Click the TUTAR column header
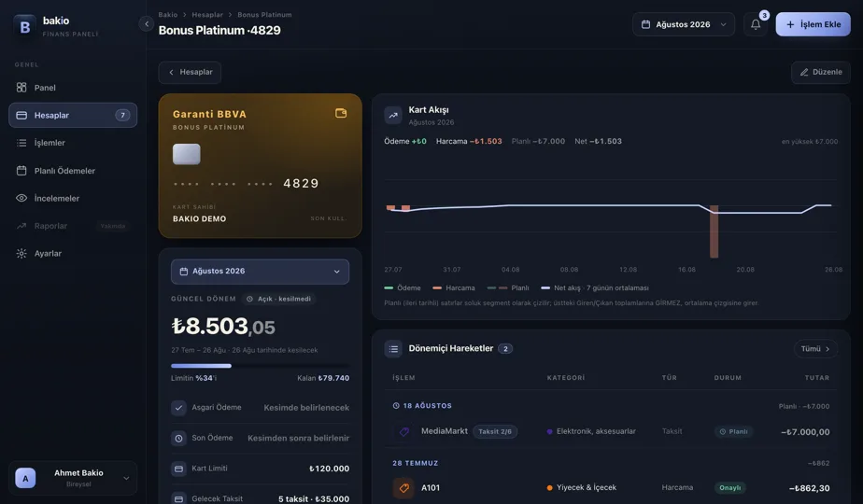Image resolution: width=863 pixels, height=504 pixels. point(816,378)
